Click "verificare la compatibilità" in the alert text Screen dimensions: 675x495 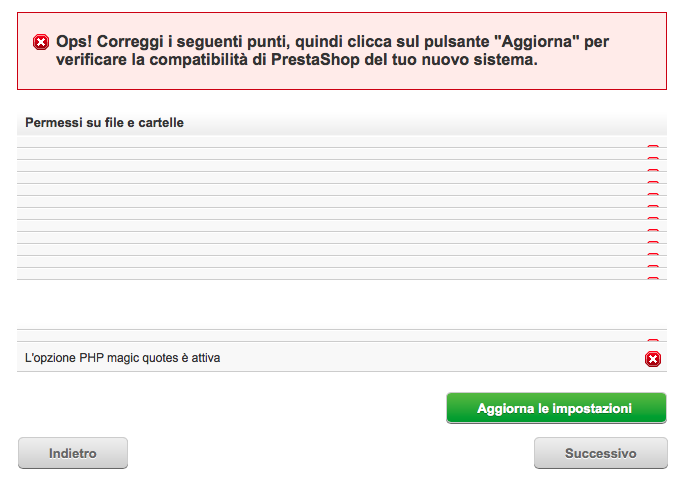pyautogui.click(x=142, y=60)
